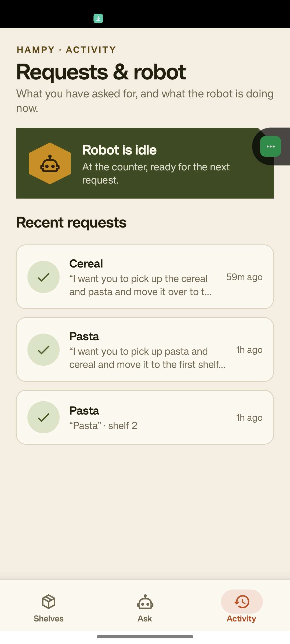Image resolution: width=290 pixels, height=644 pixels.
Task: Switch to the Ask tab label
Action: pyautogui.click(x=145, y=619)
